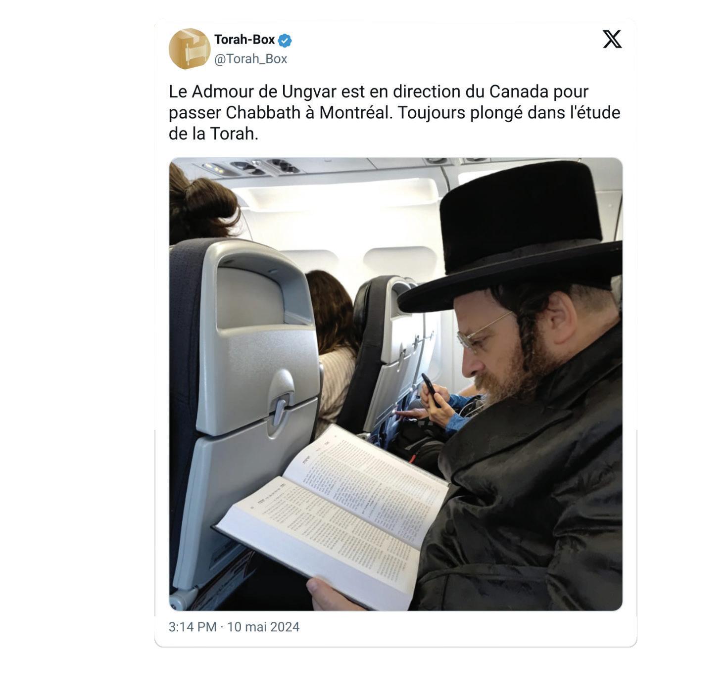Viewport: 728px width, 700px height.
Task: Click the word Montréal in the tweet
Action: tap(355, 113)
